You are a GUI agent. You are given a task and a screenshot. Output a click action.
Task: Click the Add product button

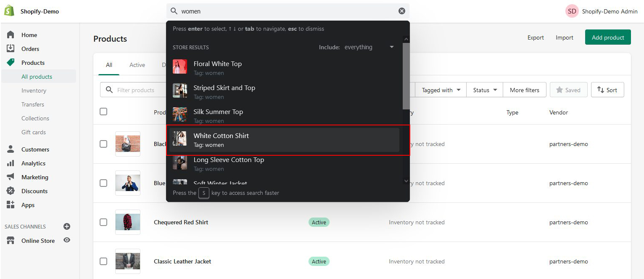pyautogui.click(x=607, y=37)
